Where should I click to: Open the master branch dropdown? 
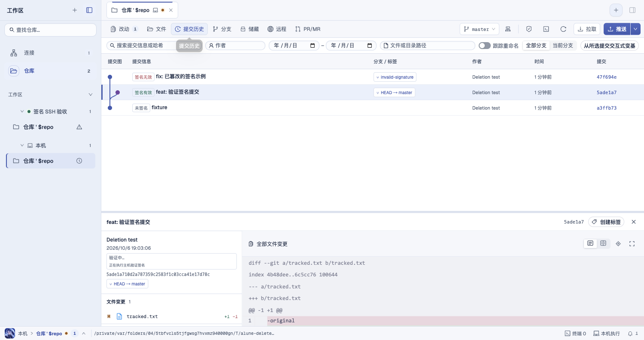click(x=479, y=29)
